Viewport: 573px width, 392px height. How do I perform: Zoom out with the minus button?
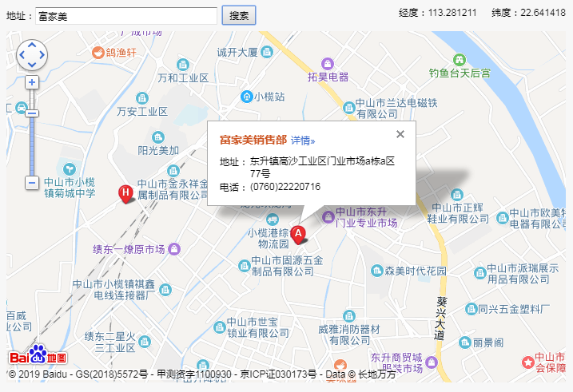(32, 183)
